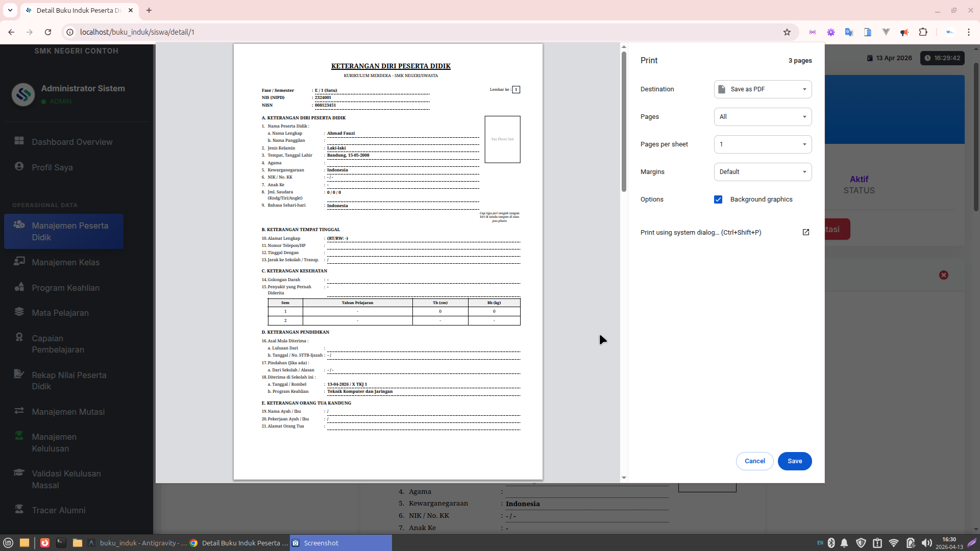This screenshot has height=551, width=980.
Task: Expand the Pages per sheet dropdown
Action: click(x=763, y=144)
